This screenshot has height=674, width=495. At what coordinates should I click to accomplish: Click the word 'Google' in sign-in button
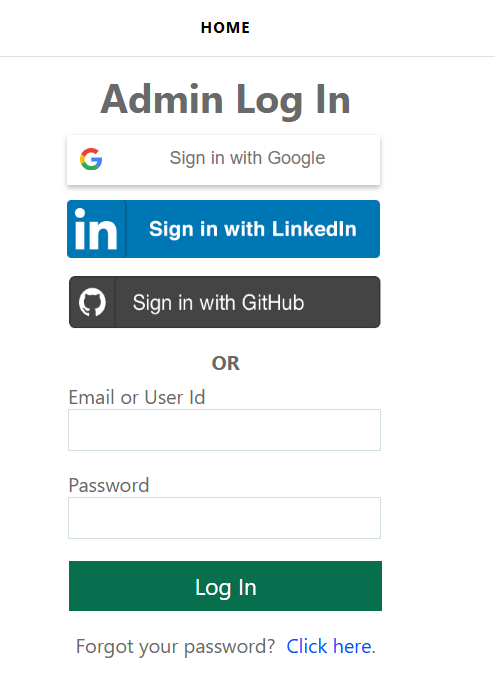tap(296, 159)
